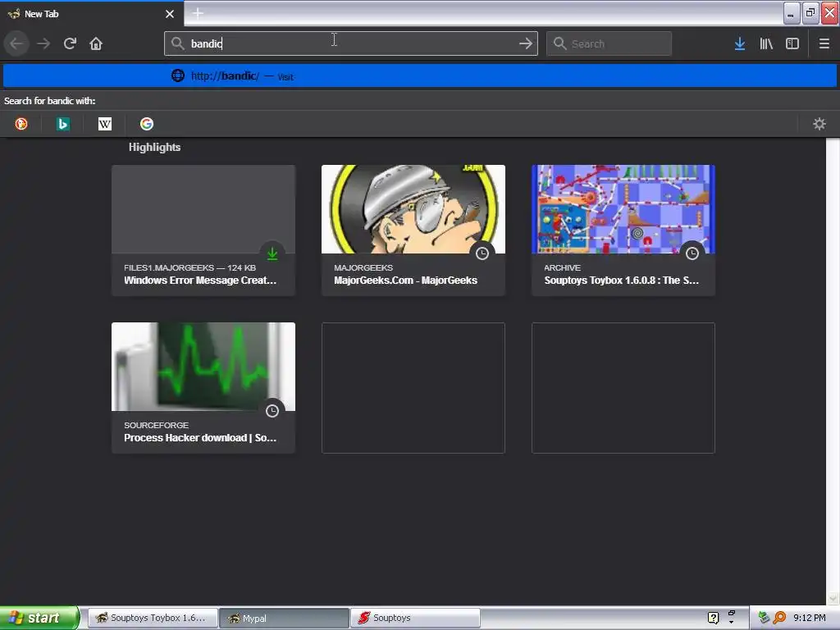Search bandic with Bing icon

pos(63,125)
